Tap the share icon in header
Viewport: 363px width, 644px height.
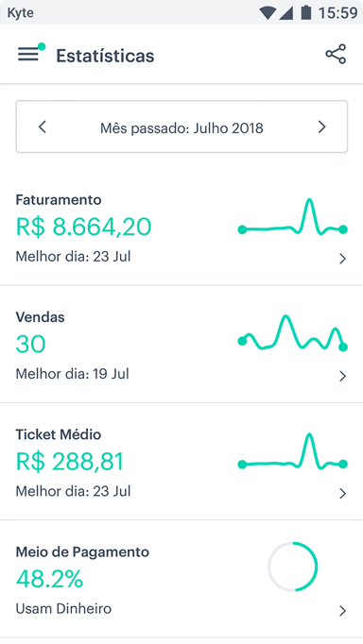pos(336,54)
